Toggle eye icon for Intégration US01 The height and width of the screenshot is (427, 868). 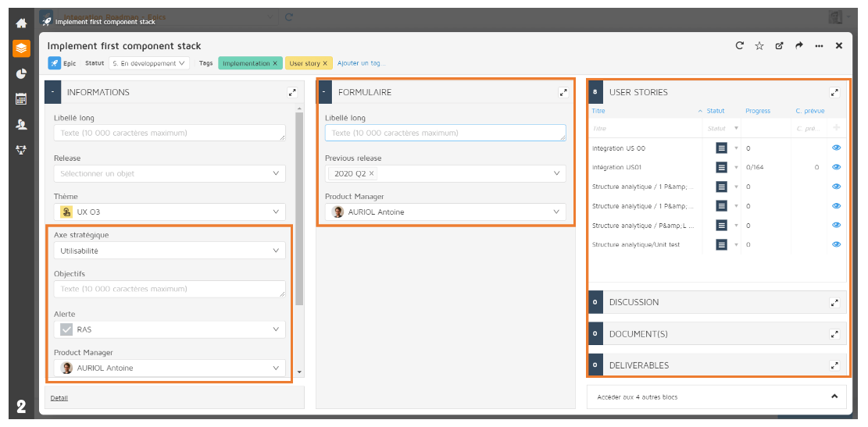pyautogui.click(x=836, y=167)
